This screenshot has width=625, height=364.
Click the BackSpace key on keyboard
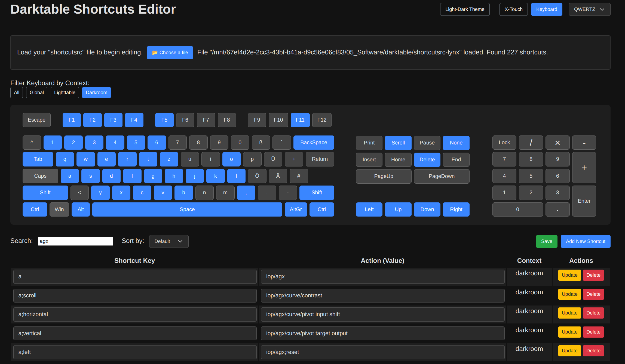point(314,143)
